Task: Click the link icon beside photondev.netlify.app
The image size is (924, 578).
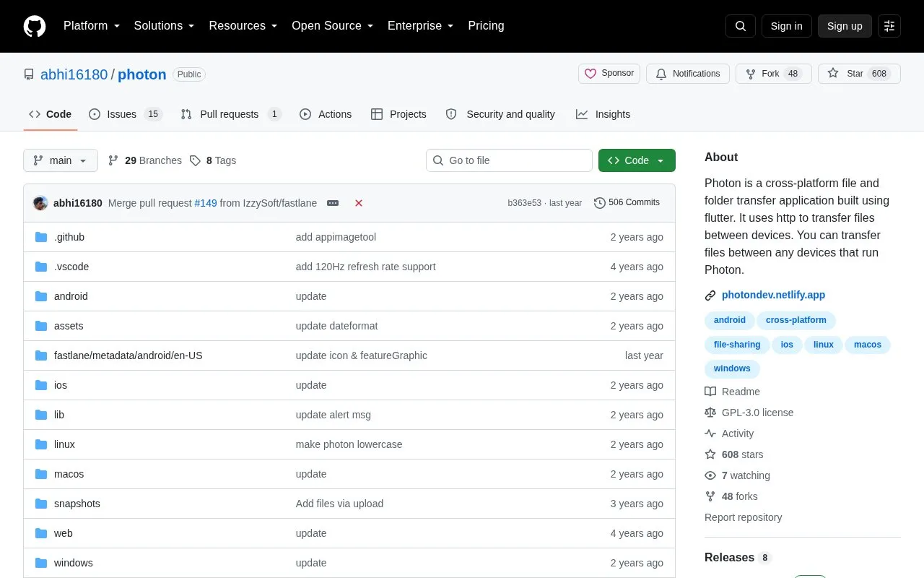Action: click(710, 296)
